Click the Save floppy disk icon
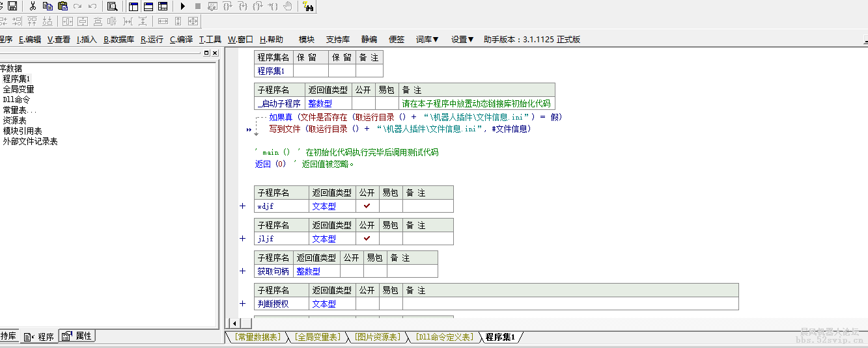 pos(12,6)
